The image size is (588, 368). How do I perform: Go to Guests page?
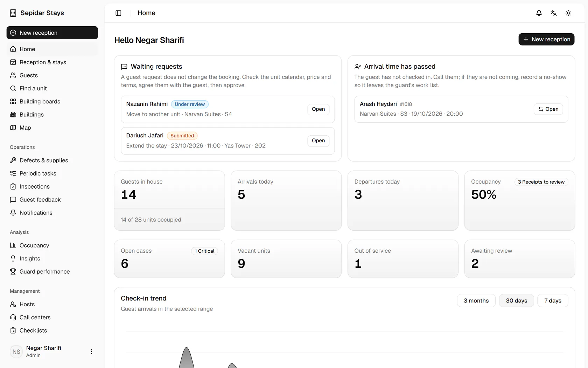tap(52, 75)
